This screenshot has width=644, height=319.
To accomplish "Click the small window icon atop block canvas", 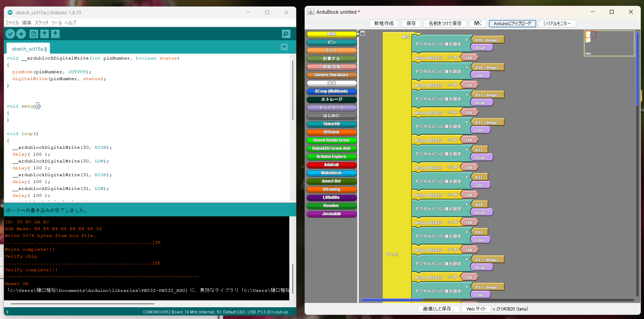I will (x=362, y=33).
